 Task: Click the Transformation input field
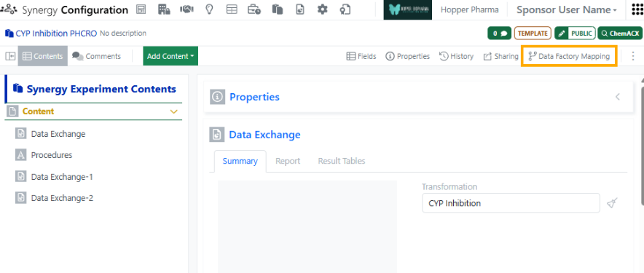(511, 203)
